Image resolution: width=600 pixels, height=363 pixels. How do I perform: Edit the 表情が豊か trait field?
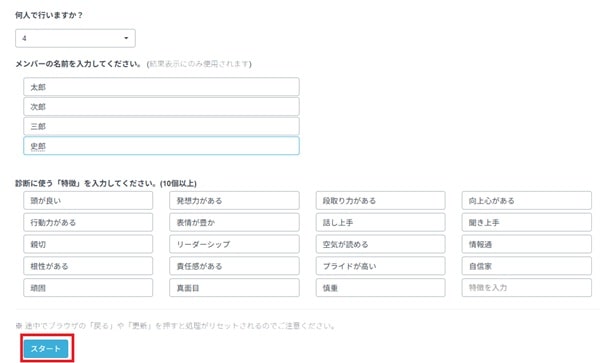[234, 222]
